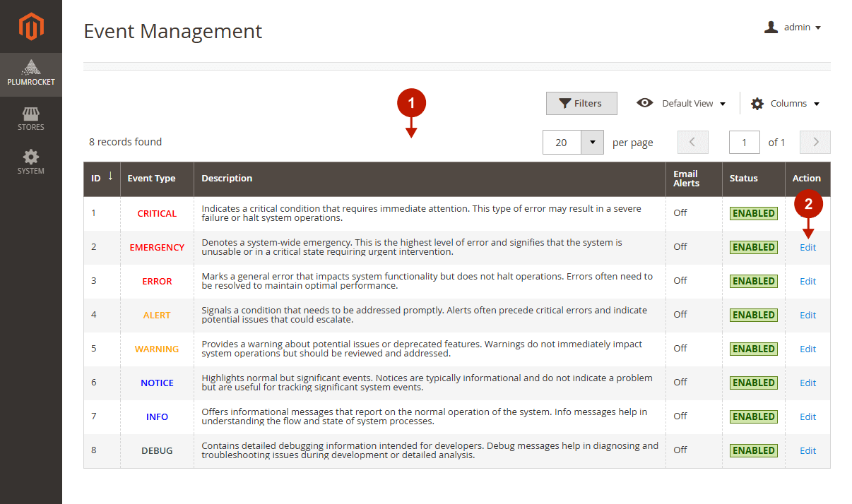Click the current page number field
This screenshot has width=852, height=504.
[x=744, y=142]
